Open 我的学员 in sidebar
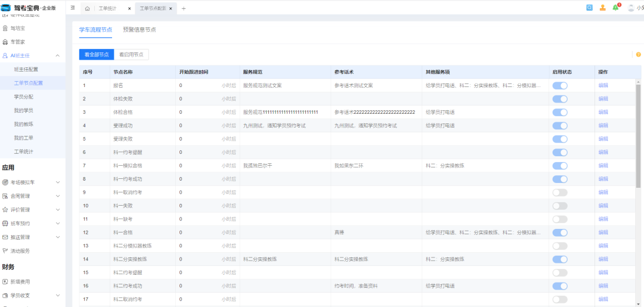The image size is (644, 307). 23,110
